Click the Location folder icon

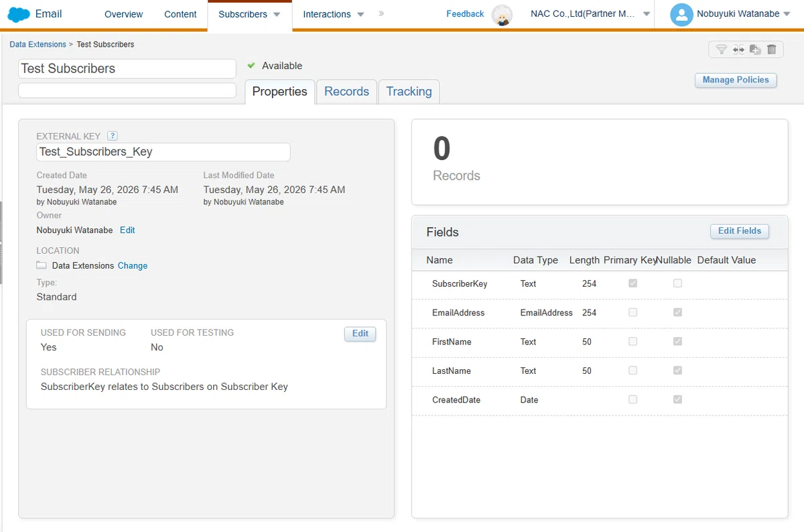(42, 265)
